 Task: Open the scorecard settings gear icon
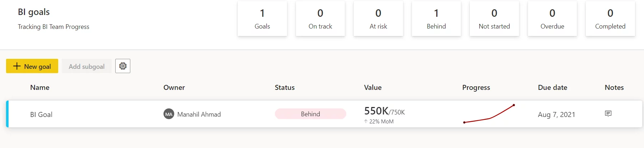pos(123,66)
